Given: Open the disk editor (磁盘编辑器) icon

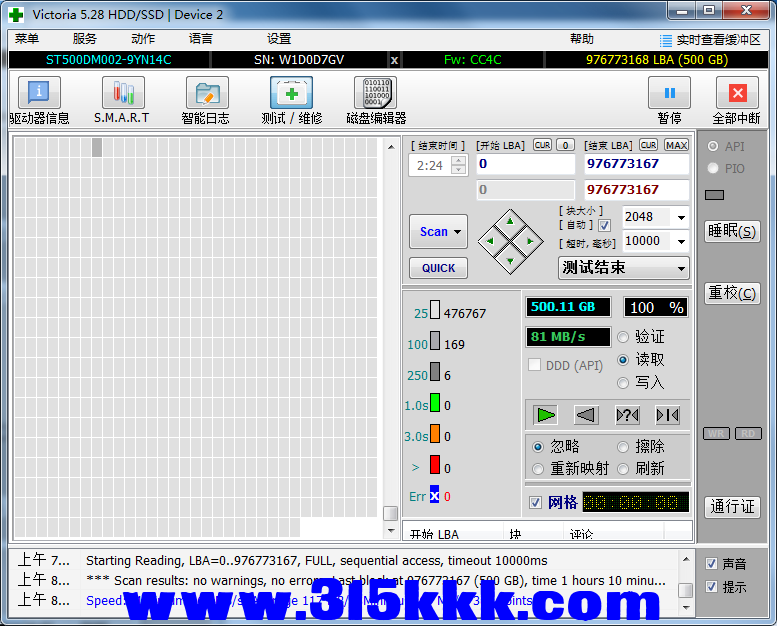Looking at the screenshot, I should click(376, 93).
